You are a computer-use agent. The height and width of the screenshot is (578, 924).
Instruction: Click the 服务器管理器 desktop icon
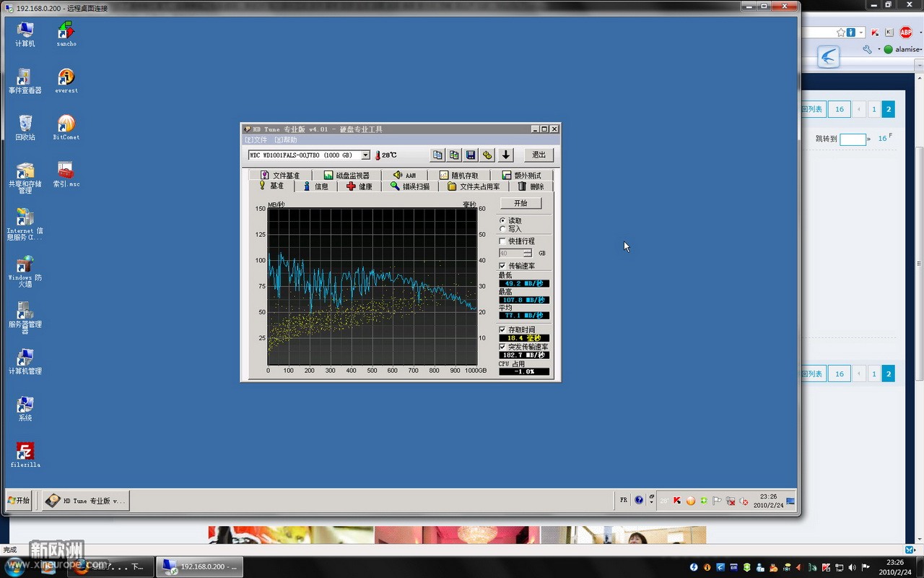pos(25,318)
